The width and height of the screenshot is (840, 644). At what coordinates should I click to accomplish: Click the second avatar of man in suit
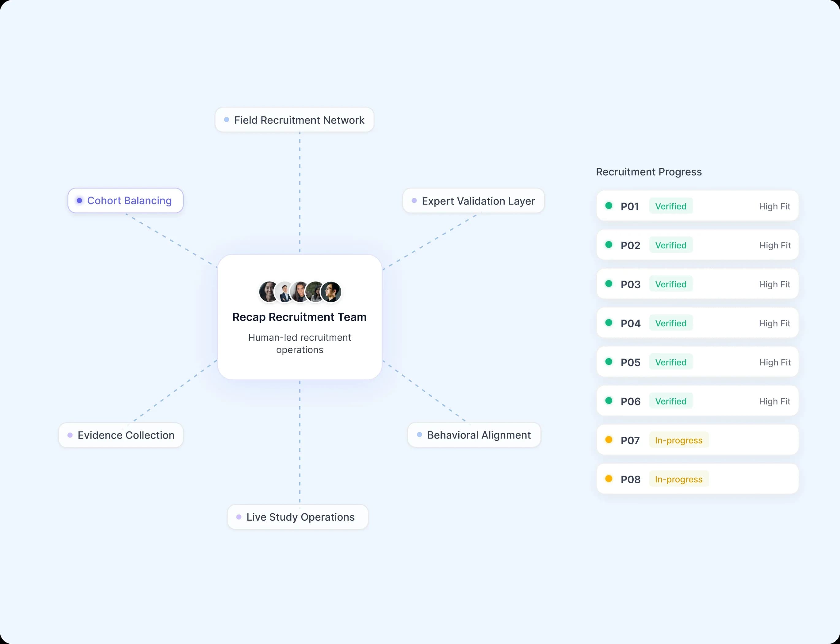click(284, 292)
